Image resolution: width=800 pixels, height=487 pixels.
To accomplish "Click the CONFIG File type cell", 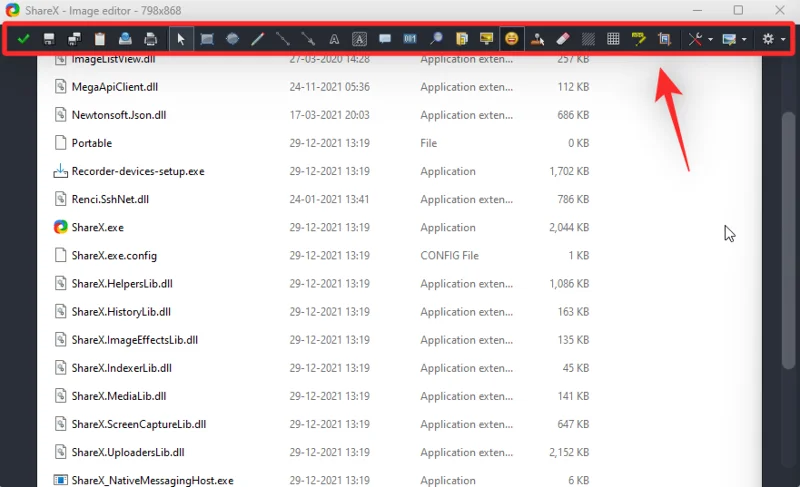I will (449, 255).
